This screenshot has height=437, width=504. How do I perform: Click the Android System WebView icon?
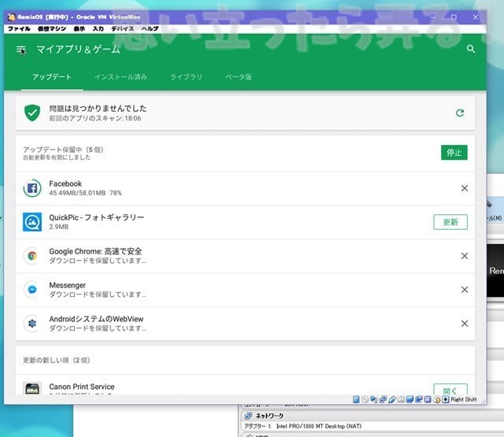click(32, 324)
